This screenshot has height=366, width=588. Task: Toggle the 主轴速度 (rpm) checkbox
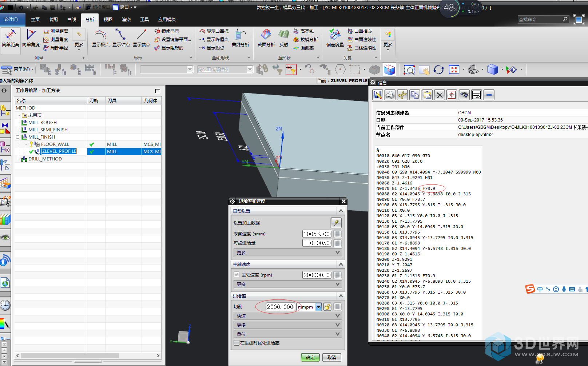(x=237, y=275)
